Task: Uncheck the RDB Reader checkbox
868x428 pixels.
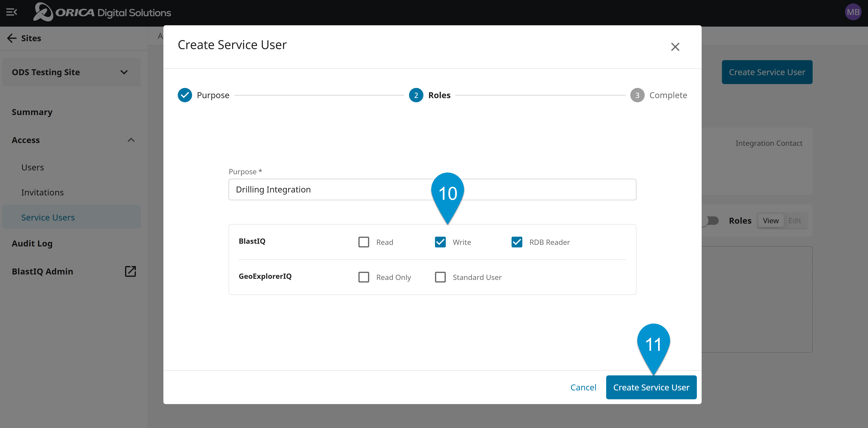Action: point(517,242)
